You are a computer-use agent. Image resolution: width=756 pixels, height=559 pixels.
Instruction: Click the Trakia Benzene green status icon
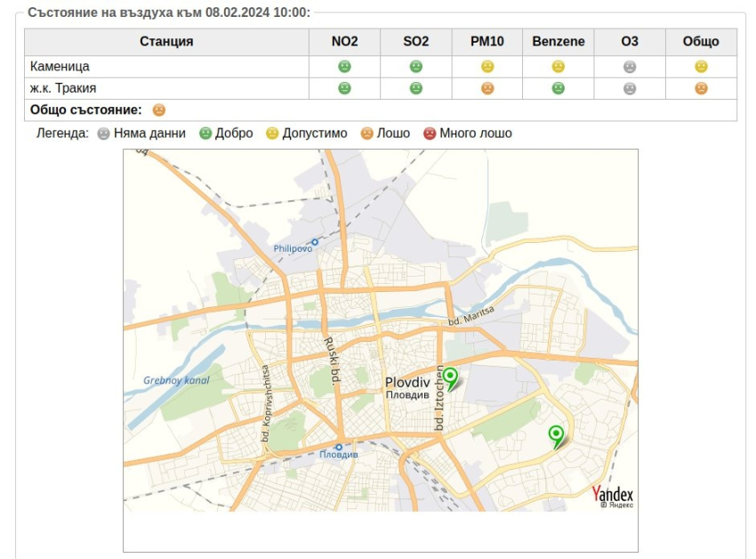click(x=559, y=88)
